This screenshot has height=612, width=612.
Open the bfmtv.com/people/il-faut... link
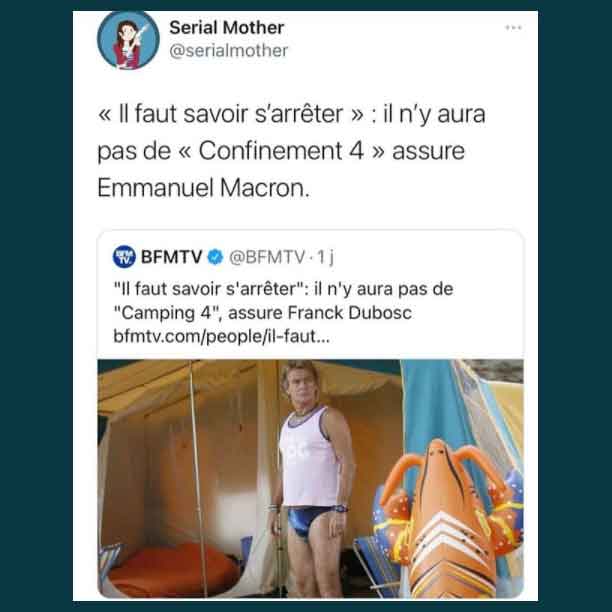pyautogui.click(x=222, y=336)
